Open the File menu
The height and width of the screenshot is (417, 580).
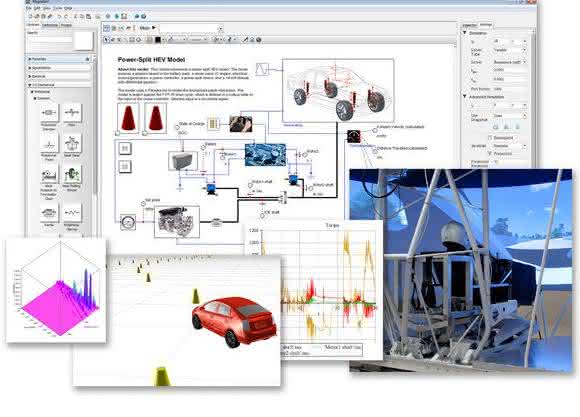pyautogui.click(x=28, y=8)
